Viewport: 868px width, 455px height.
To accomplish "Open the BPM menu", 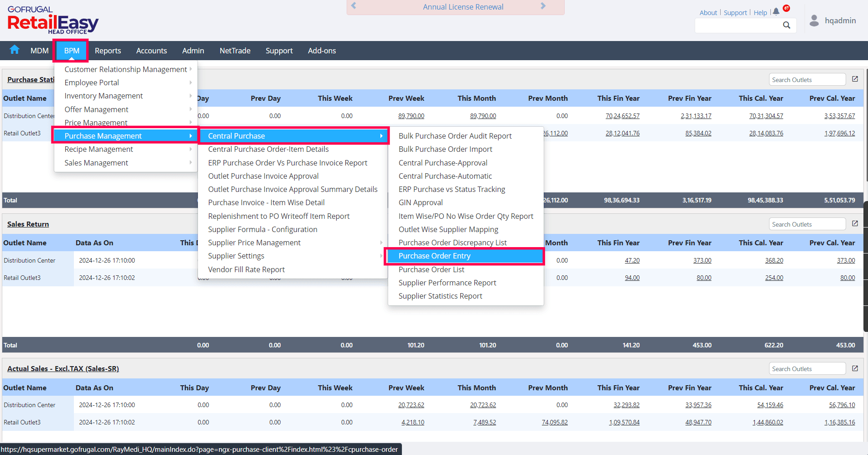I will tap(72, 51).
